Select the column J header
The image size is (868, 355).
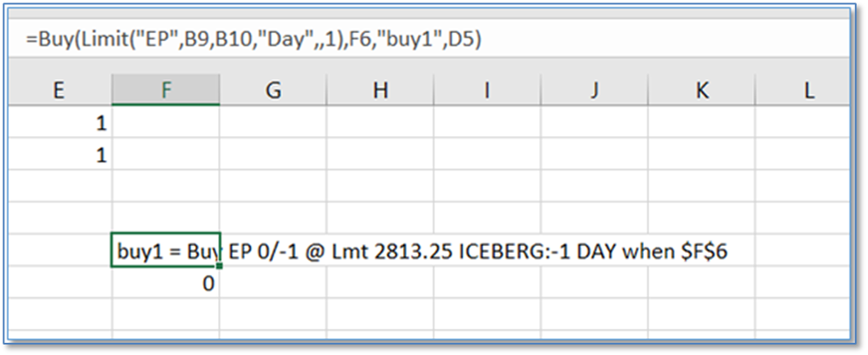(594, 90)
